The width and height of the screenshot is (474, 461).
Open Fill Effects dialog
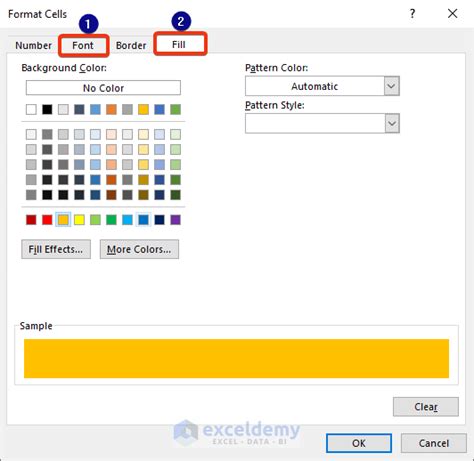click(x=56, y=249)
